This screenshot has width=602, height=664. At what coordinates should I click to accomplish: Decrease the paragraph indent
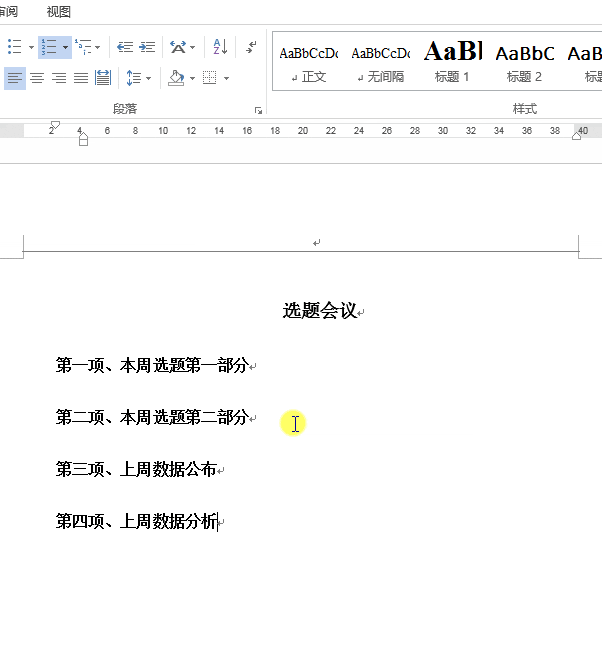(125, 47)
